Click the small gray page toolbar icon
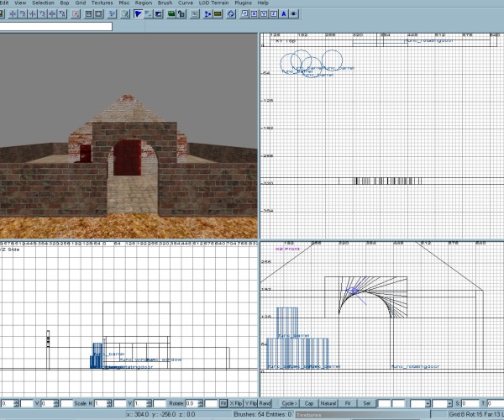Screen dimensions: 504x420 click(x=195, y=13)
